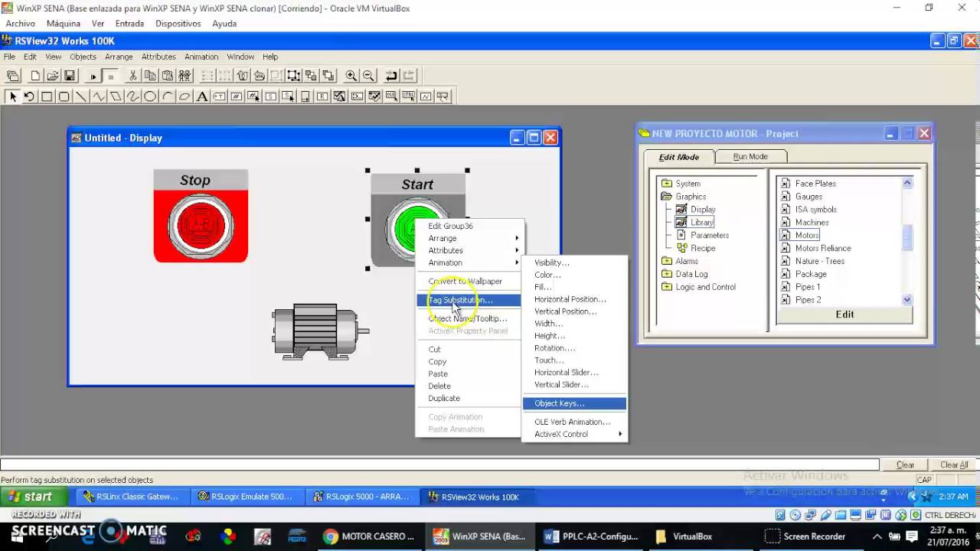Switch to Run Mode tab
The width and height of the screenshot is (980, 551).
750,157
